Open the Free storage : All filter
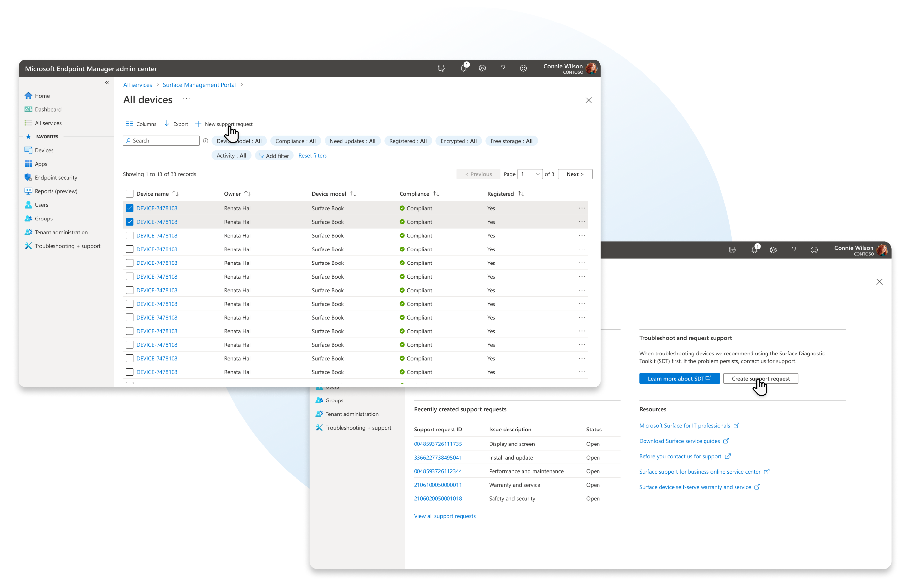910x588 pixels. click(511, 141)
